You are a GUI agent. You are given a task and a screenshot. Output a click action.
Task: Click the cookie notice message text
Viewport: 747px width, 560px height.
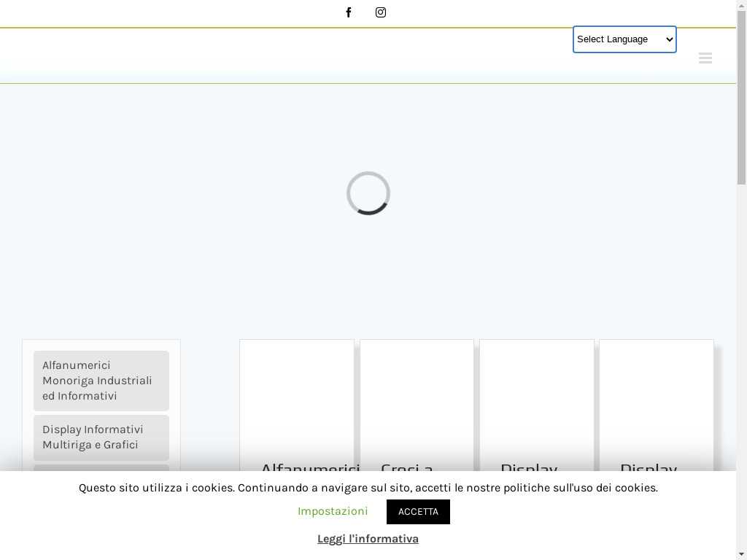point(368,488)
